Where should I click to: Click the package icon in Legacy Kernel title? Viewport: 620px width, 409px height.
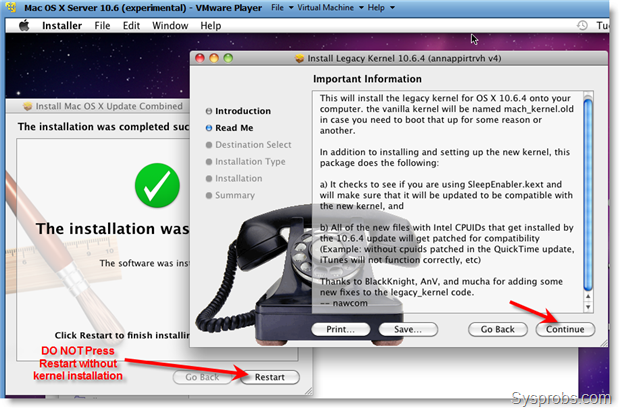pyautogui.click(x=300, y=59)
